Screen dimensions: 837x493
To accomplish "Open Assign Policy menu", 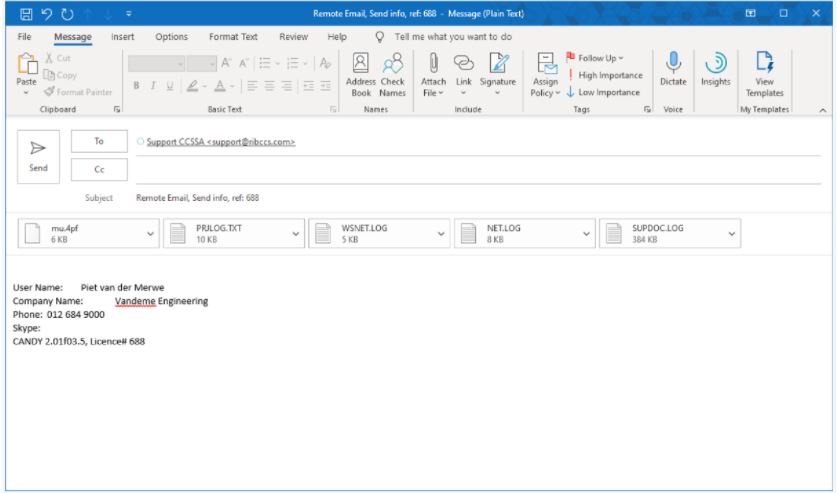I will click(x=545, y=75).
